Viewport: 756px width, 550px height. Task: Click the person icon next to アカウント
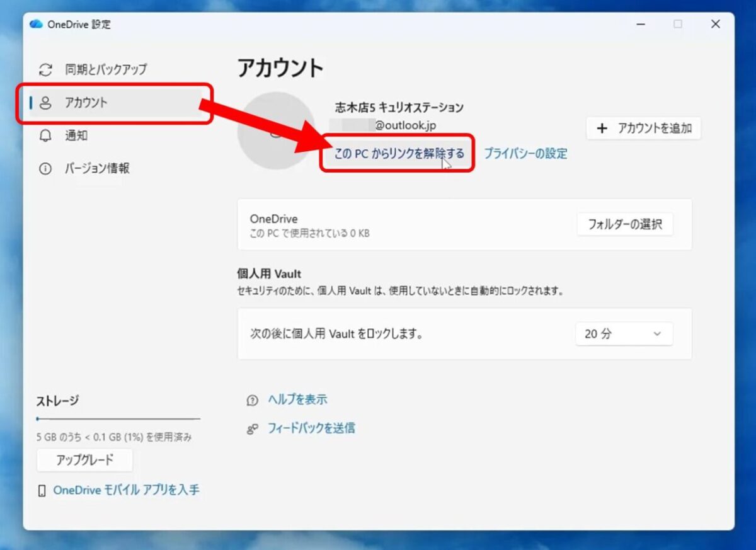[44, 102]
